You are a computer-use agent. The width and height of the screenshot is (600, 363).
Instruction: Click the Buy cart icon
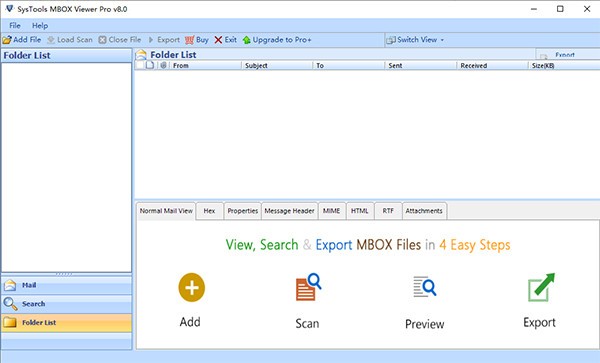pos(189,40)
